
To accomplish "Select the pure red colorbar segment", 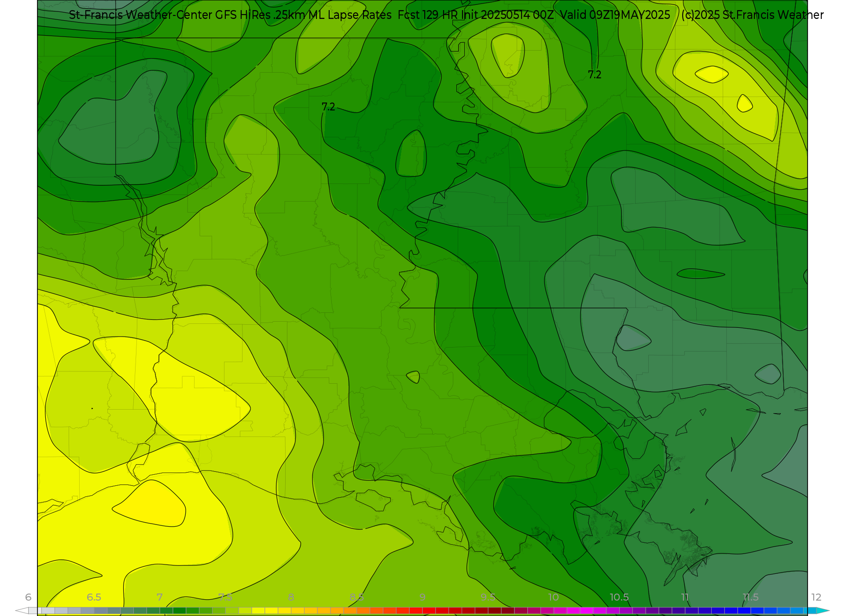I will (429, 611).
